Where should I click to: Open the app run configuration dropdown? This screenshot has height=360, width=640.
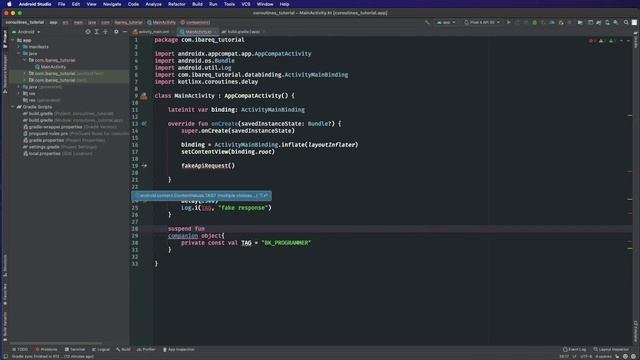(x=446, y=22)
